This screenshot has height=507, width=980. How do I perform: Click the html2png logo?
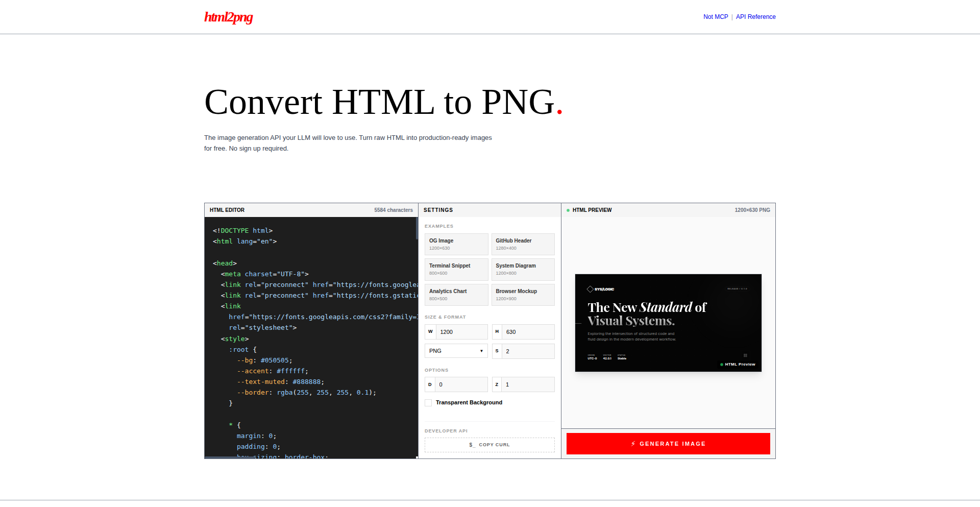pos(228,17)
